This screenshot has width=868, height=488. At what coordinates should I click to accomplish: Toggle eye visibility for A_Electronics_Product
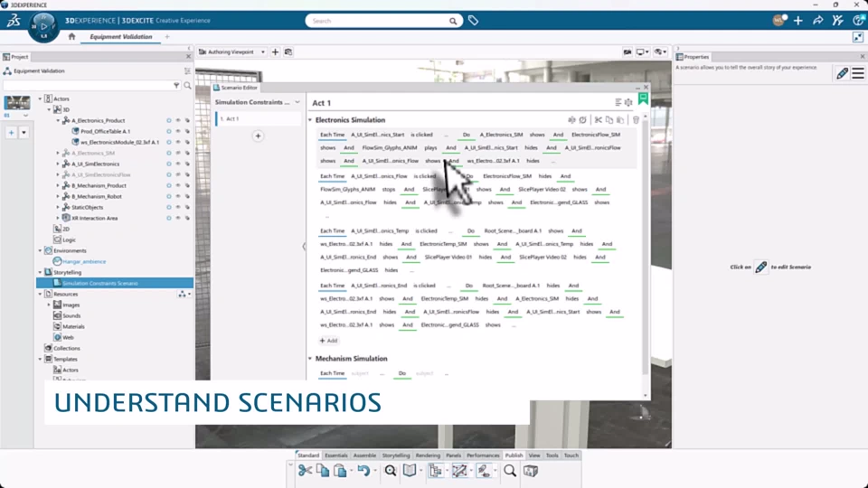(178, 120)
